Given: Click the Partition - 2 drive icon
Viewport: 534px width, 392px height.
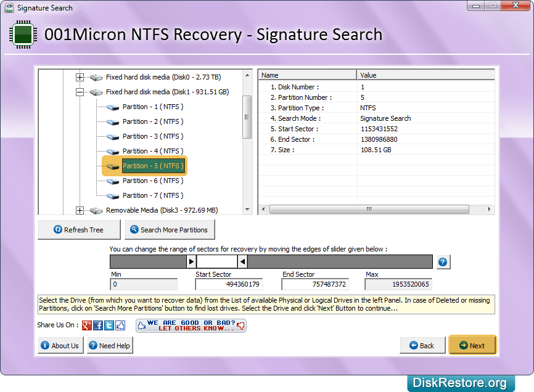Looking at the screenshot, I should pos(113,122).
